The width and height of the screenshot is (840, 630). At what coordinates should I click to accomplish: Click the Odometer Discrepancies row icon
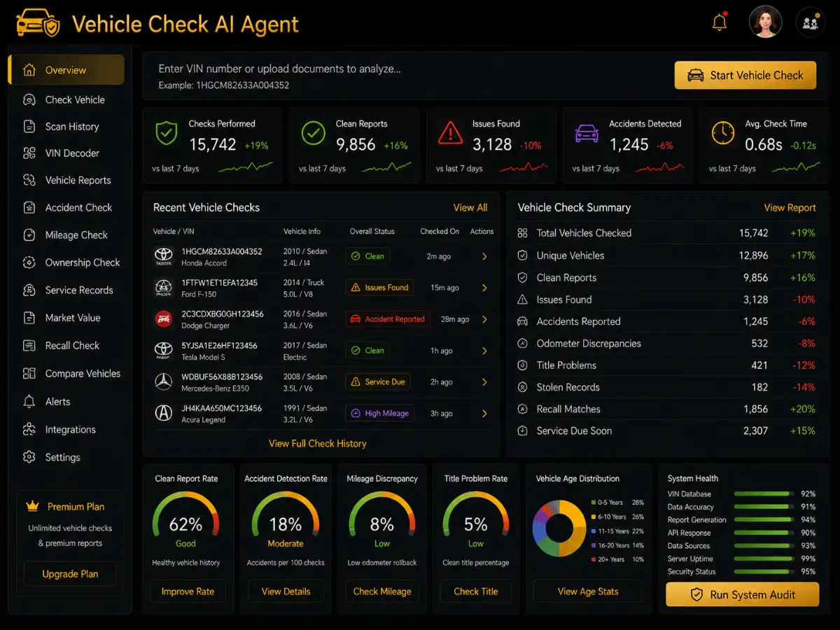[x=522, y=344]
